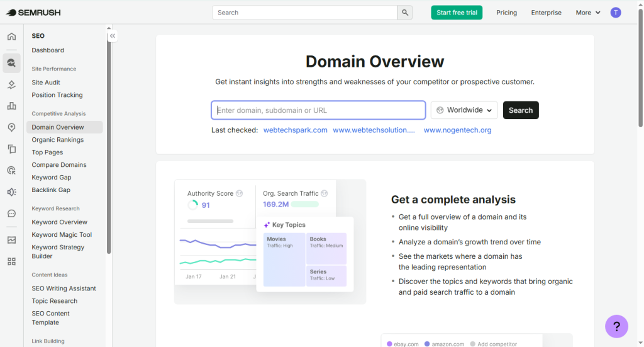Click the Series topic tile

pyautogui.click(x=326, y=276)
